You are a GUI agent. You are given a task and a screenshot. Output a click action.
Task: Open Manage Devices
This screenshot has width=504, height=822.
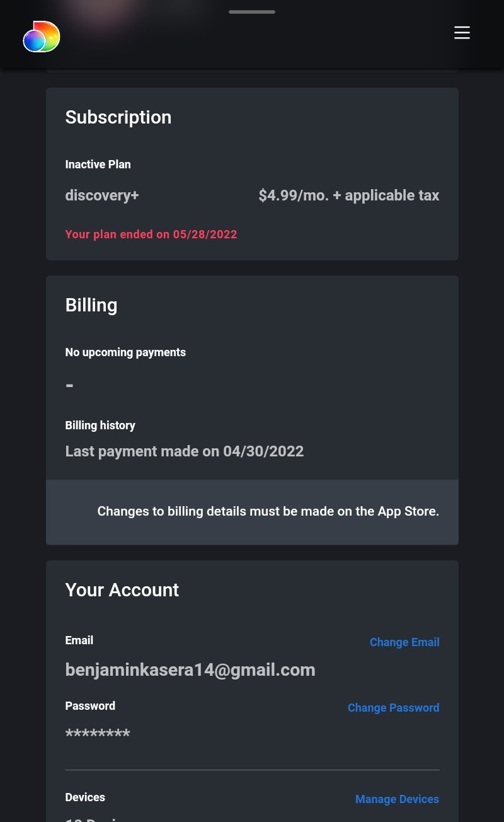[397, 799]
